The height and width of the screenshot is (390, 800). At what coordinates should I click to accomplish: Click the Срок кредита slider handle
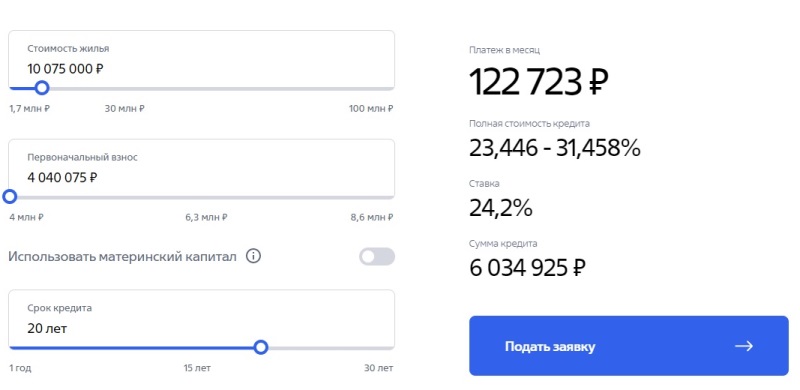tap(261, 348)
